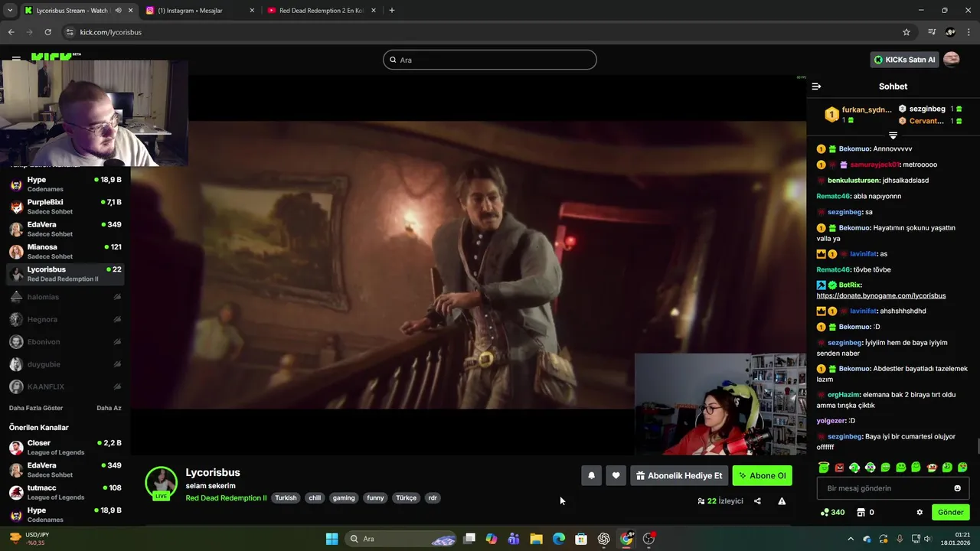
Task: Pick the red-hat emote in emote row
Action: point(932,467)
